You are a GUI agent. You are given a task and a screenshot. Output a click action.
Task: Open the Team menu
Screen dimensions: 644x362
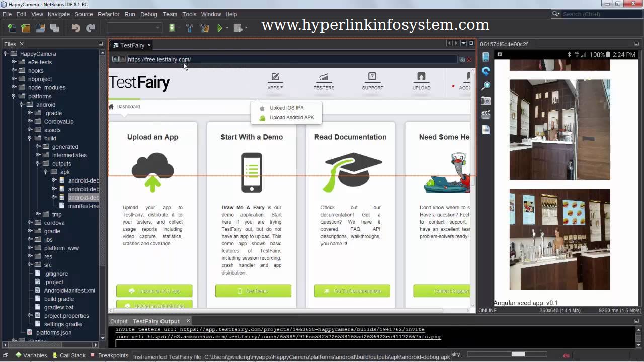(x=170, y=14)
